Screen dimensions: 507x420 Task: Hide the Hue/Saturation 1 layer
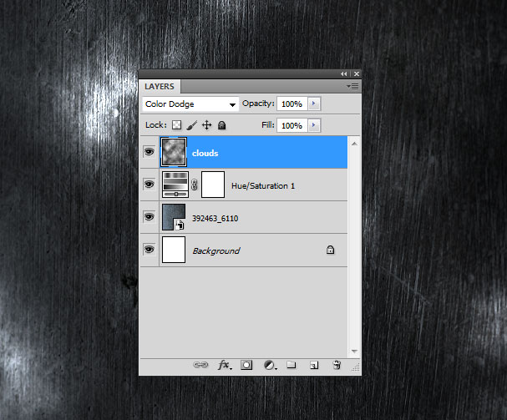(149, 185)
